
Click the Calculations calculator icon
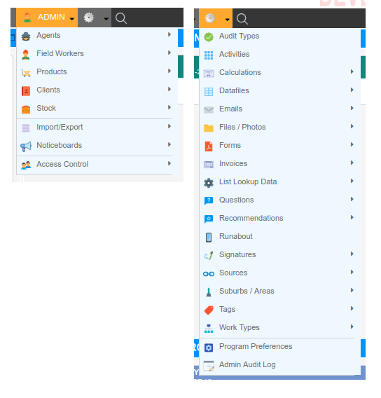click(209, 73)
